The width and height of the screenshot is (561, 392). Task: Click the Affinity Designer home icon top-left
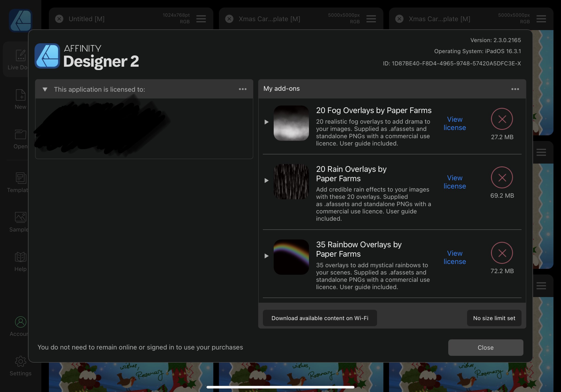20,20
